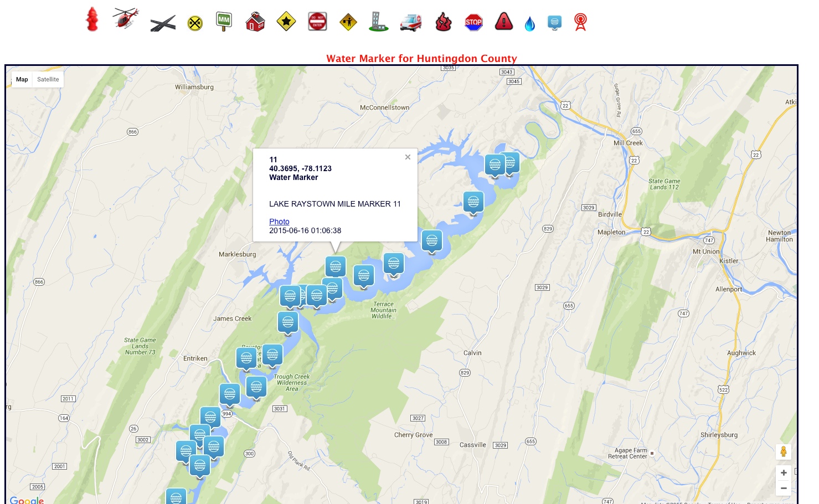The image size is (819, 504).
Task: Click the 'Birdville' map label
Action: click(x=610, y=214)
